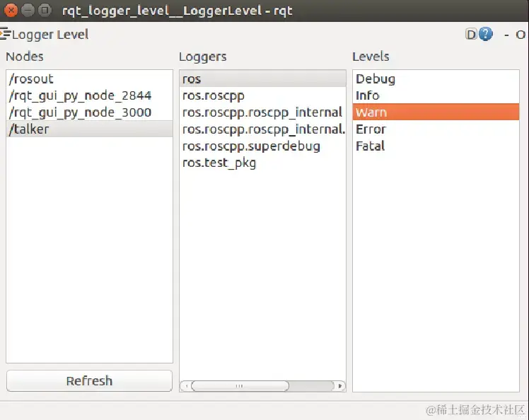Select the ros.roscpp.roscpp_internal logger

tap(262, 112)
